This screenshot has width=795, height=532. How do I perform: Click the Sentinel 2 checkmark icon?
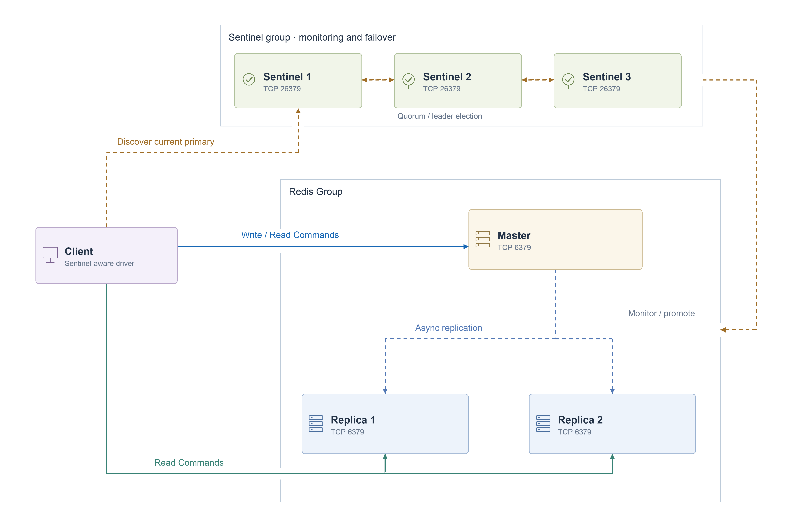tap(408, 81)
